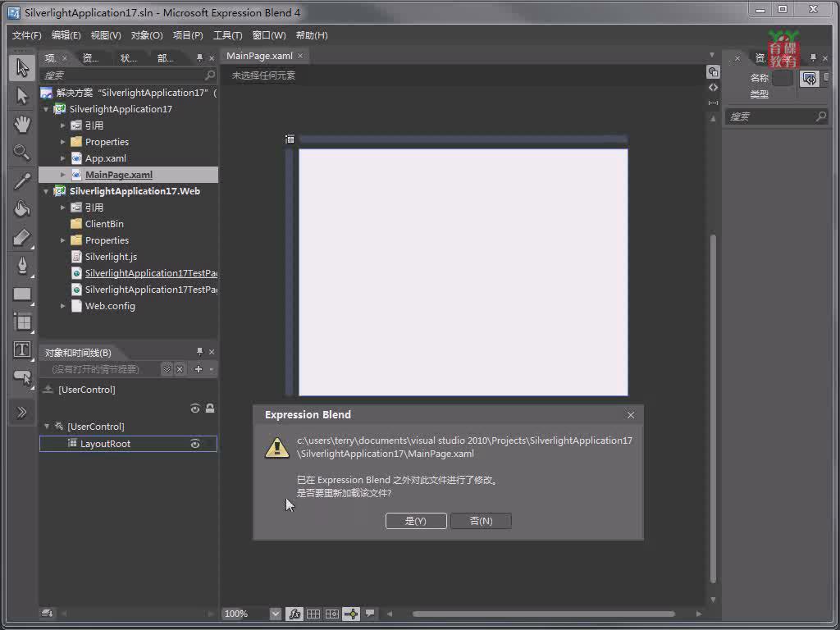Expand the App.xaml node
Screen dimensions: 840x630
[x=62, y=158]
